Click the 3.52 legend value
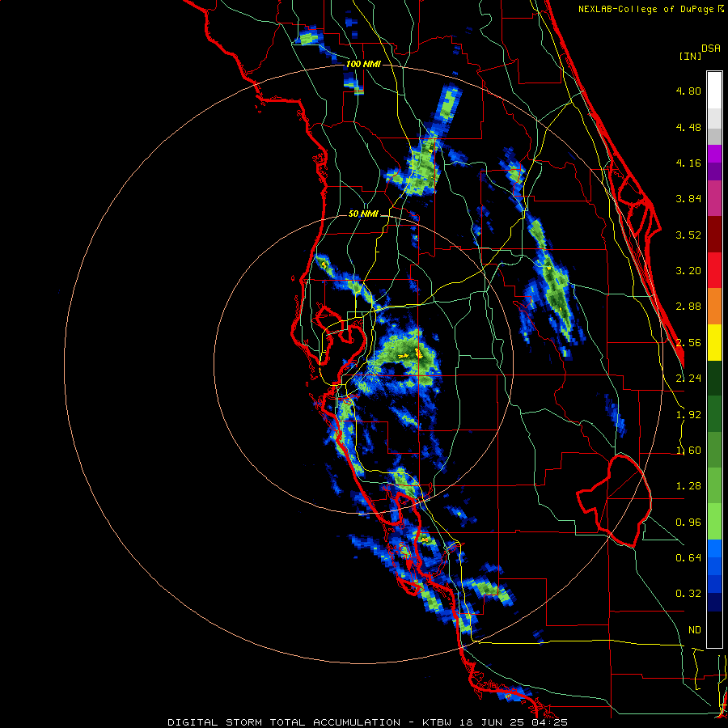This screenshot has width=728, height=728. click(688, 235)
